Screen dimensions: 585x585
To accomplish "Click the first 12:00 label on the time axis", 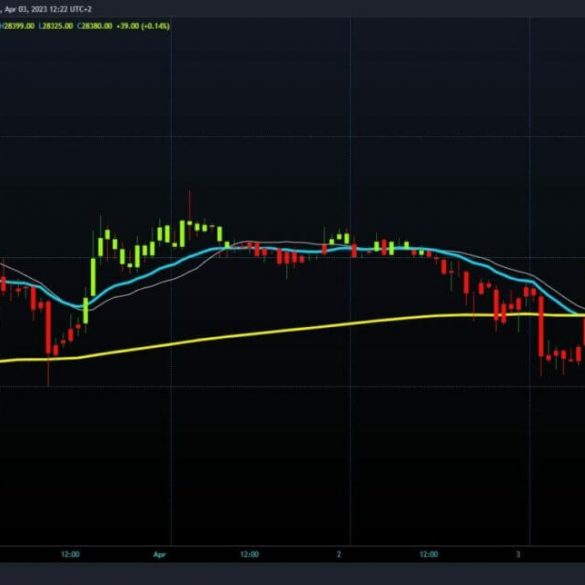I will 70,554.
